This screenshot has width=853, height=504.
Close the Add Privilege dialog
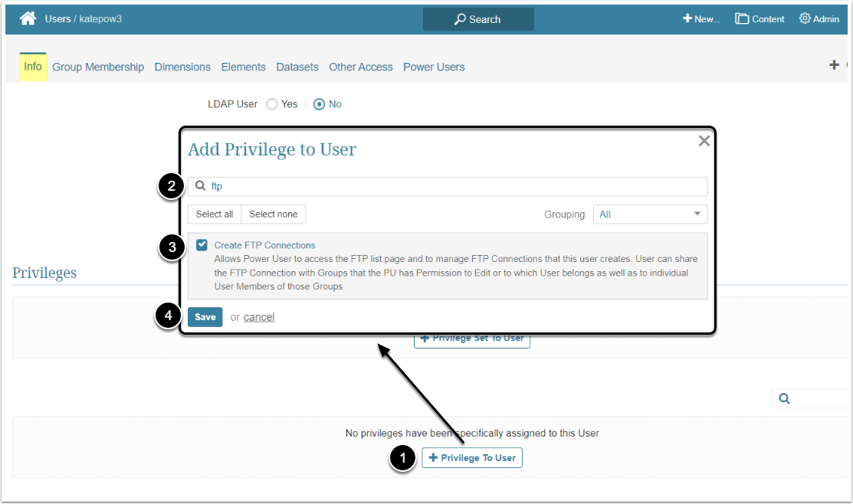point(704,142)
